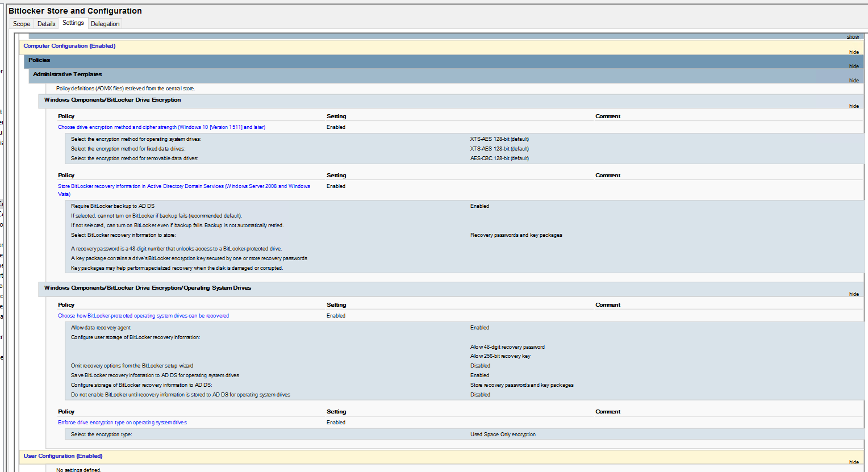Select 'Recovery passwords and key packages' value
The height and width of the screenshot is (472, 868).
[516, 235]
